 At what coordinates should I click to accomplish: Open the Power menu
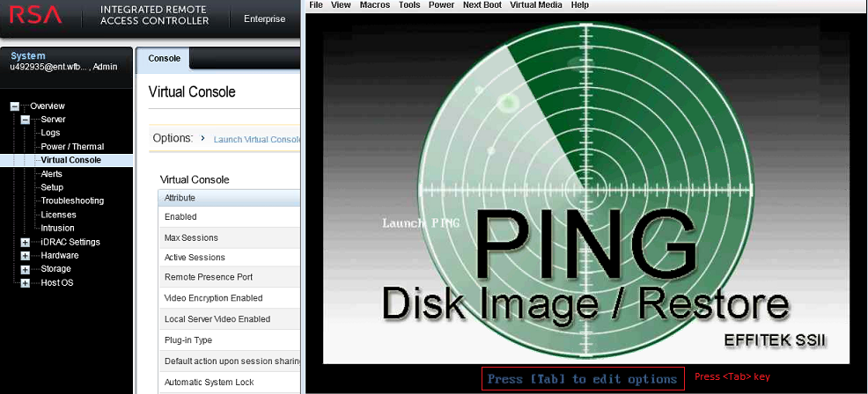point(441,5)
